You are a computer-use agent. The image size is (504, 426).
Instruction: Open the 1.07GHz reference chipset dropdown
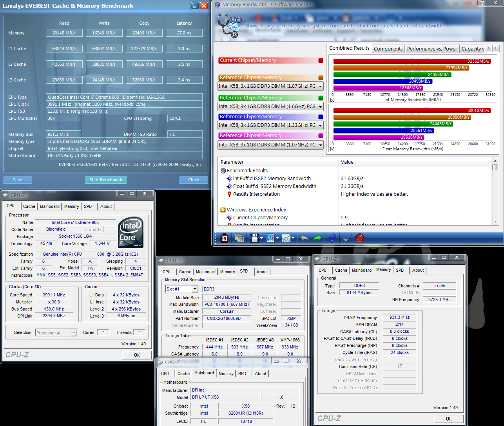click(x=320, y=145)
